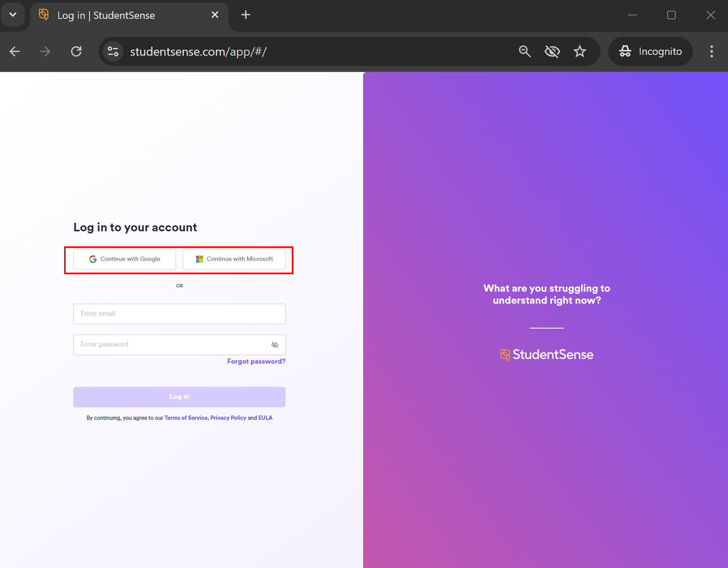Click the browser back arrow
The height and width of the screenshot is (568, 728).
[15, 51]
